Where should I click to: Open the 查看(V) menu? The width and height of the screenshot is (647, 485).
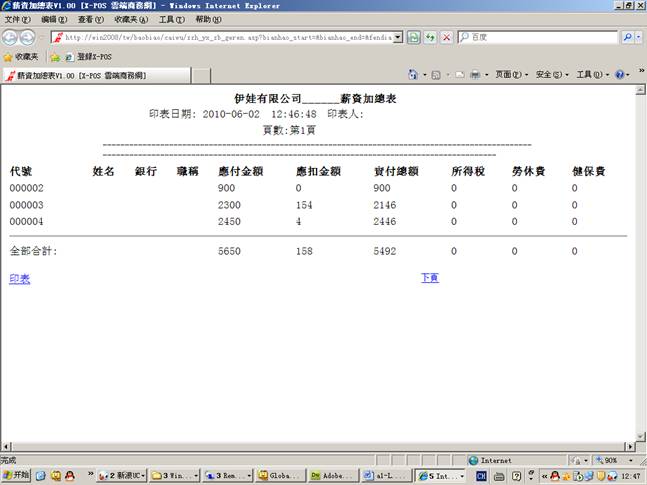91,19
